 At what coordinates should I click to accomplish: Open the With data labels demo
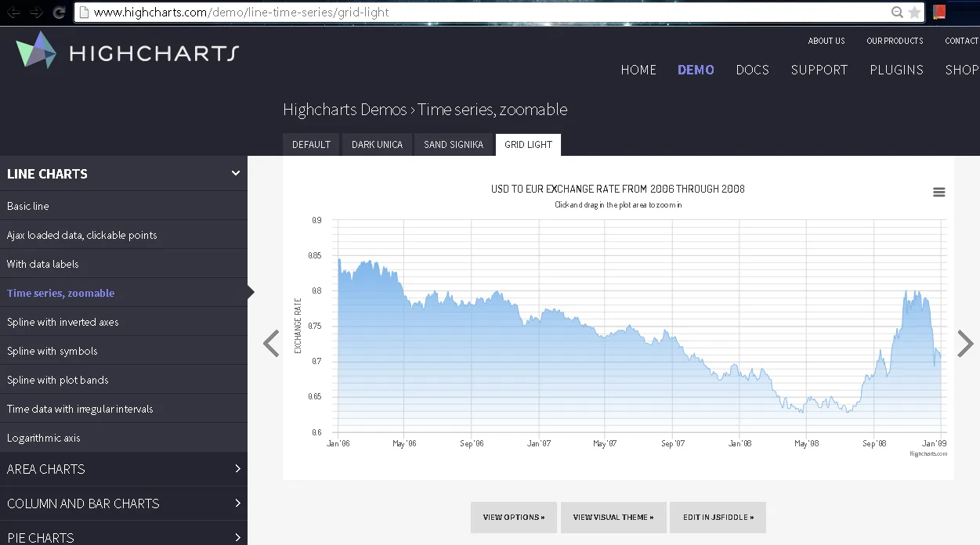(124, 264)
